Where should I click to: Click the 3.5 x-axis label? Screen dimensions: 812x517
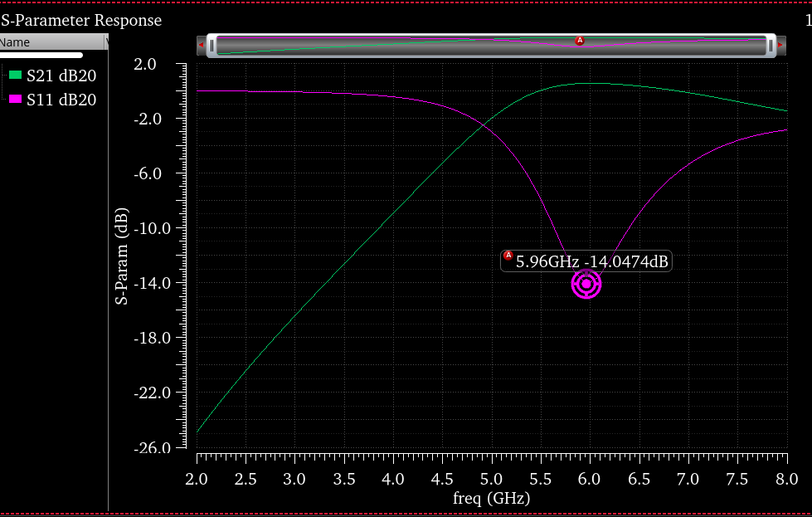(344, 479)
